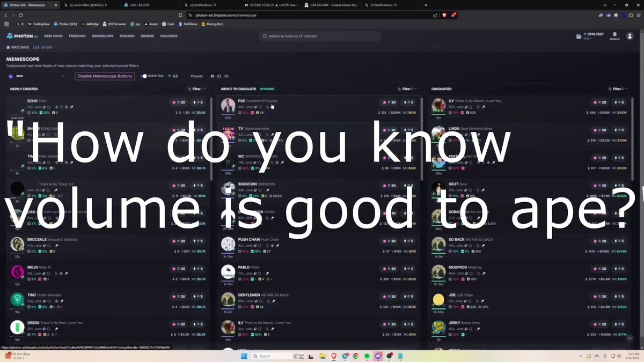Open the LUX watchlist token
The width and height of the screenshot is (644, 362).
tap(42, 47)
